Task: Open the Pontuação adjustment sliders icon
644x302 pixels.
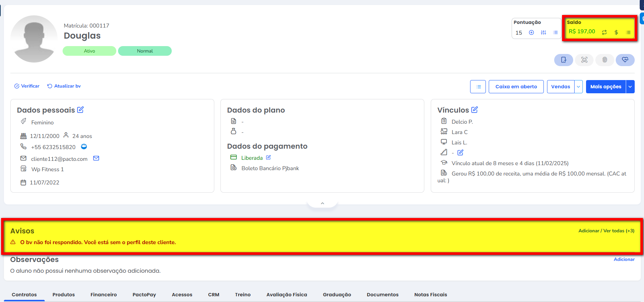Action: click(543, 33)
